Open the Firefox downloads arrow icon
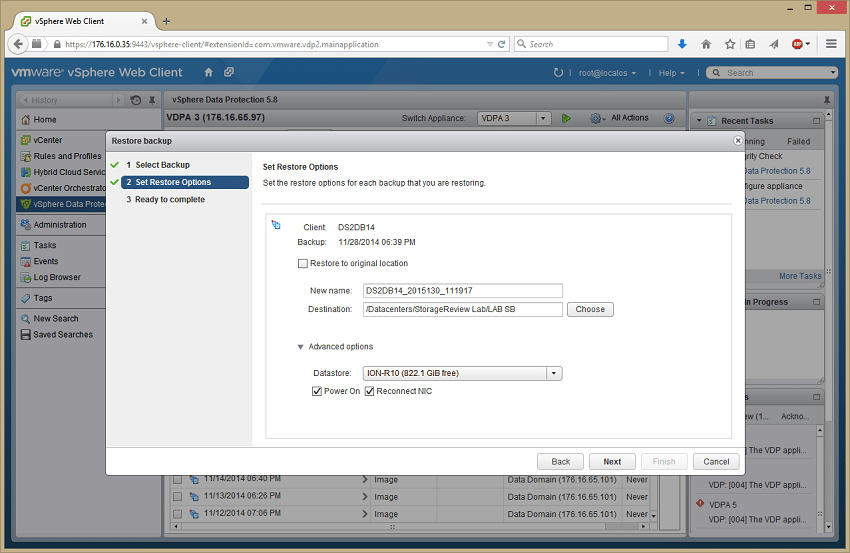The width and height of the screenshot is (850, 553). [x=682, y=44]
